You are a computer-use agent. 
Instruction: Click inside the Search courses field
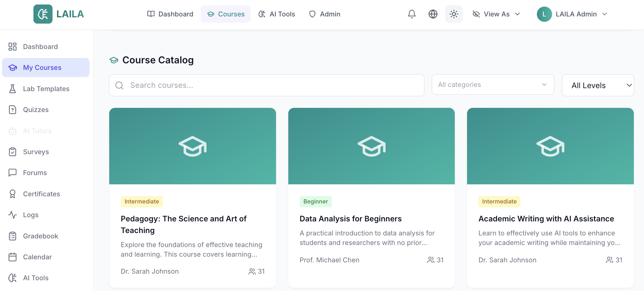[x=266, y=85]
